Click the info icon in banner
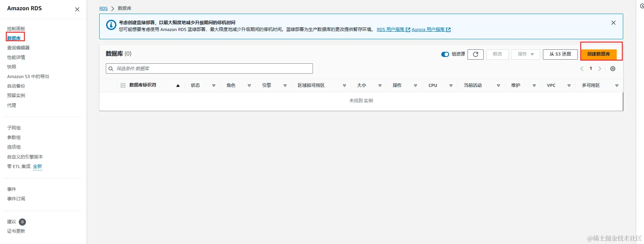The width and height of the screenshot is (644, 244). [111, 25]
